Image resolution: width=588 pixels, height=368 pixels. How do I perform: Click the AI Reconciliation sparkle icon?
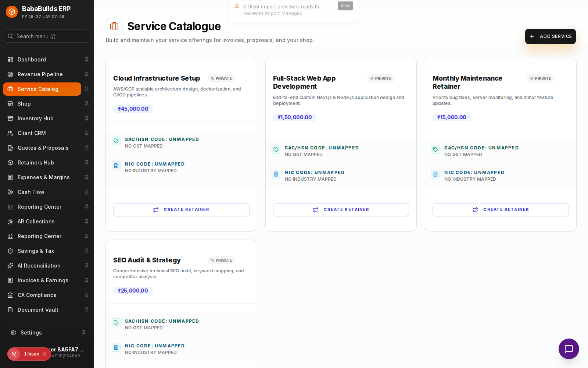click(x=10, y=266)
